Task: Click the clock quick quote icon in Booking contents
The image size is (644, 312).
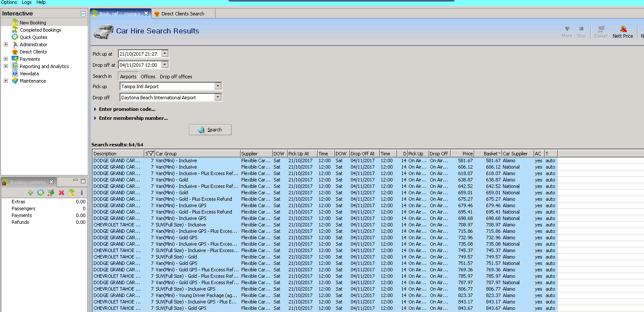Action: click(x=41, y=193)
